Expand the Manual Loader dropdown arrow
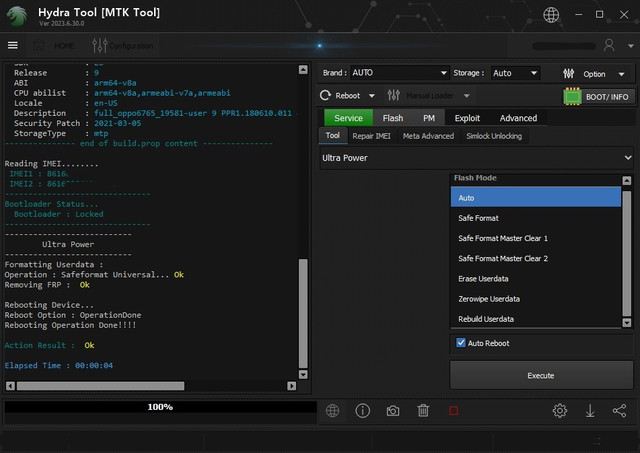Screen dimensions: 640x453 point(467,96)
